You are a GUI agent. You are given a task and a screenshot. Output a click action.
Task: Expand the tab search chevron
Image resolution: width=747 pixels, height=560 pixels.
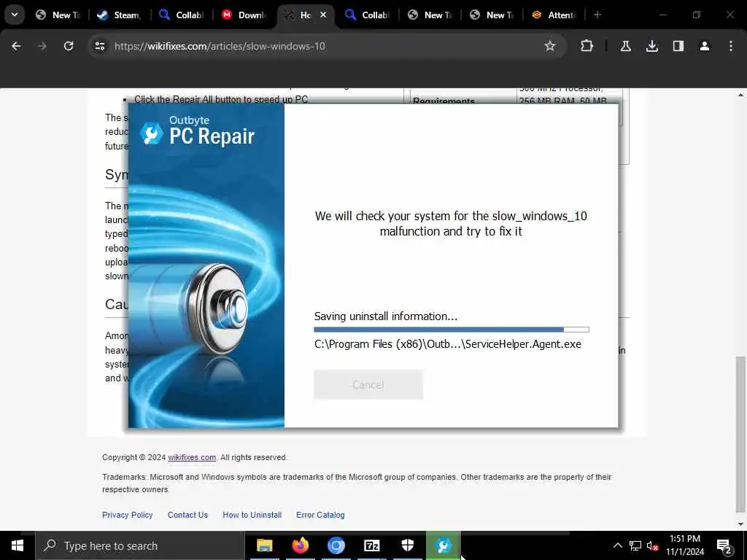15,15
